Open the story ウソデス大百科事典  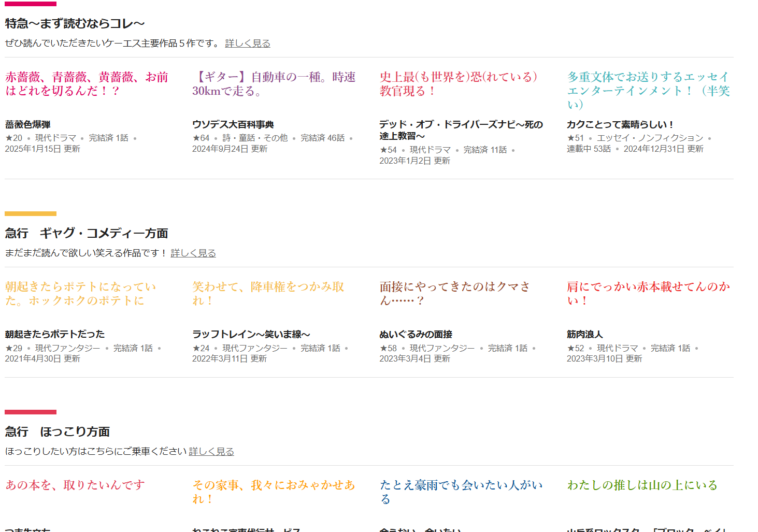click(x=233, y=125)
